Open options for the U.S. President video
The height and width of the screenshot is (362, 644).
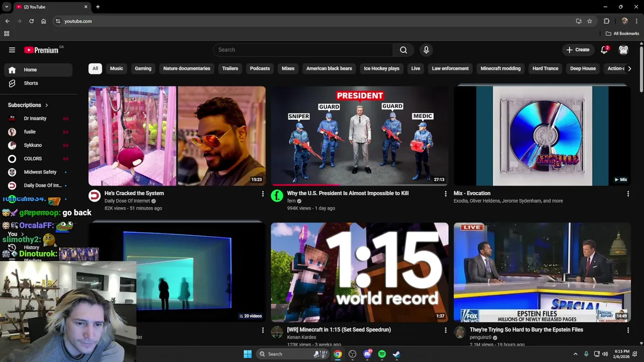click(x=445, y=194)
